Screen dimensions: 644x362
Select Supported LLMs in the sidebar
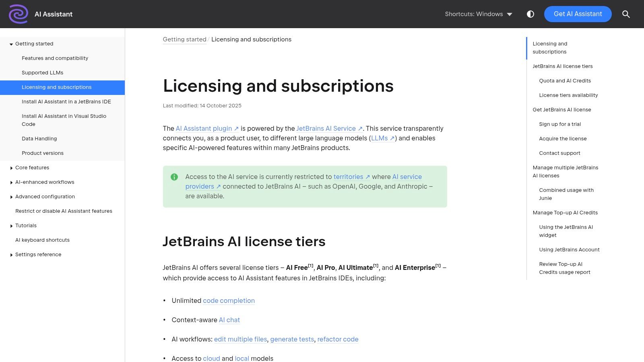[x=42, y=73]
